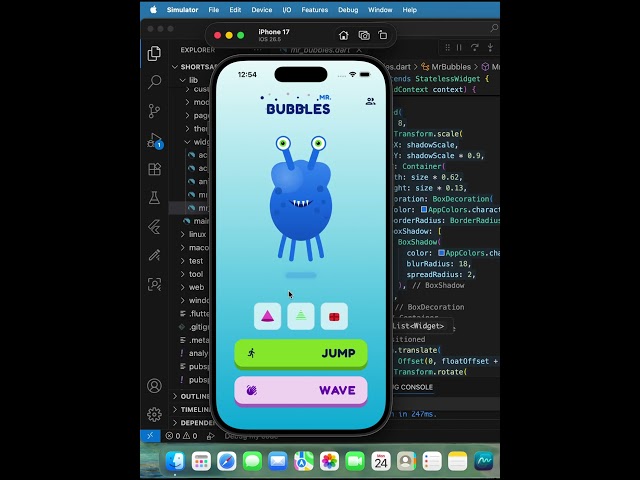
Task: Click Step Over in debug toolbar
Action: pyautogui.click(x=474, y=48)
